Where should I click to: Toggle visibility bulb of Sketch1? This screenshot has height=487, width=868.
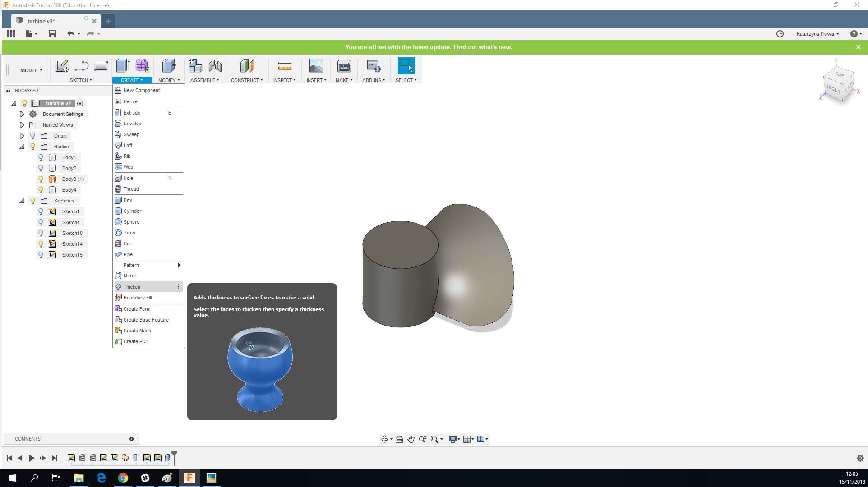[x=41, y=211]
